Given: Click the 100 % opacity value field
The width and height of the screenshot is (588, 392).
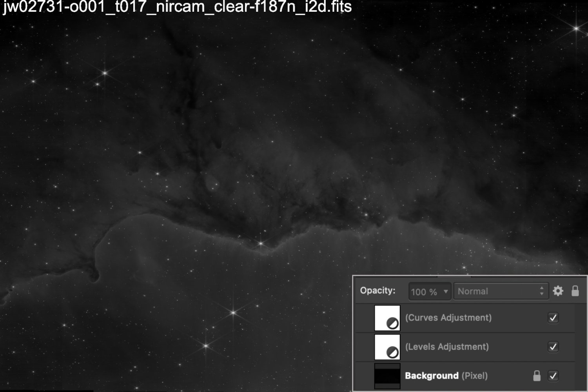Looking at the screenshot, I should [425, 292].
